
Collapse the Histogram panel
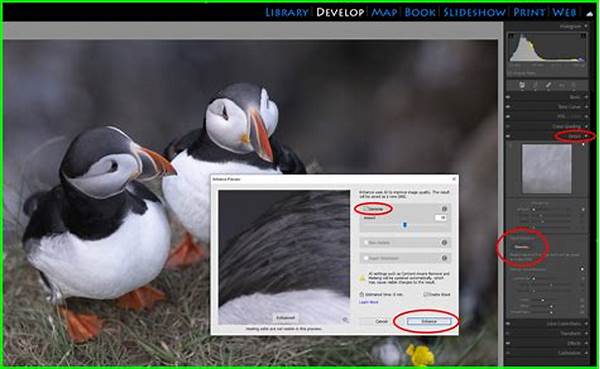coord(586,26)
